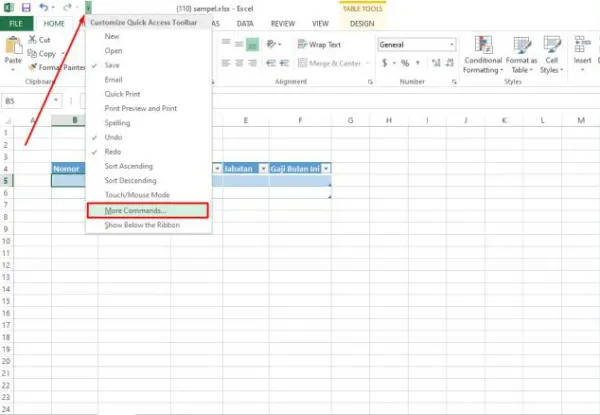Select the column H header
The image size is (600, 415).
click(389, 120)
